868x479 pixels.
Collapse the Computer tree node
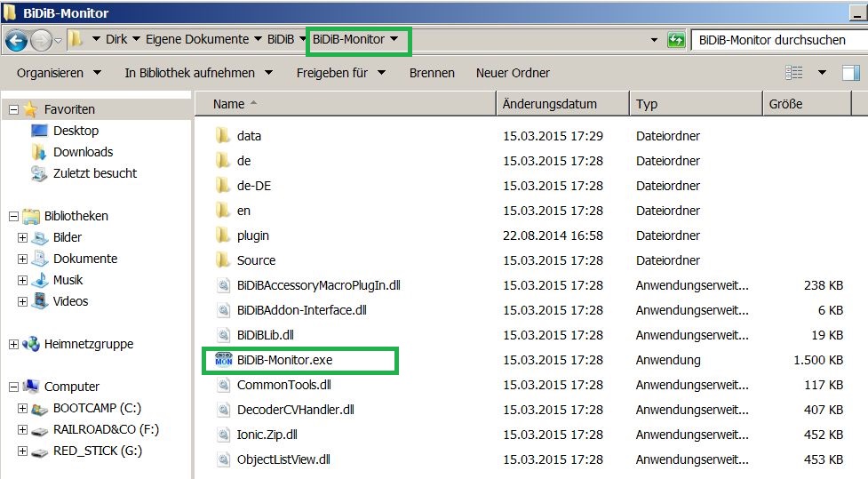[14, 387]
